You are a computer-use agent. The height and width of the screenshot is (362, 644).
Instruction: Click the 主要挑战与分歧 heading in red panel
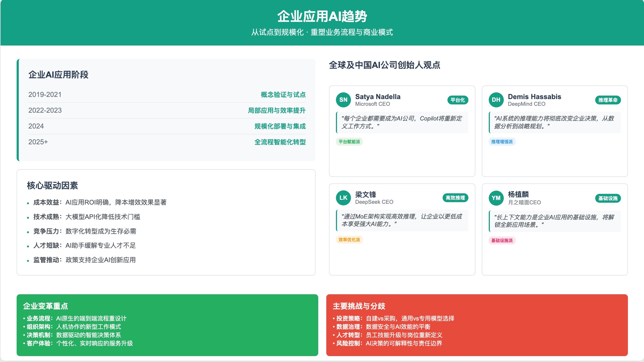point(359,306)
